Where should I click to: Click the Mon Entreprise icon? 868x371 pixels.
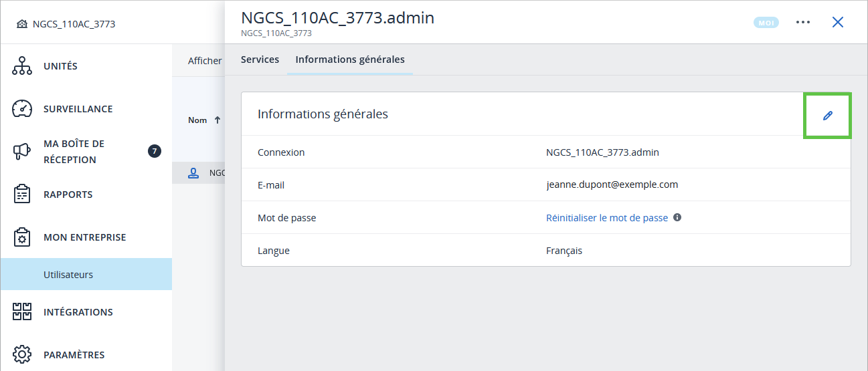[x=22, y=237]
